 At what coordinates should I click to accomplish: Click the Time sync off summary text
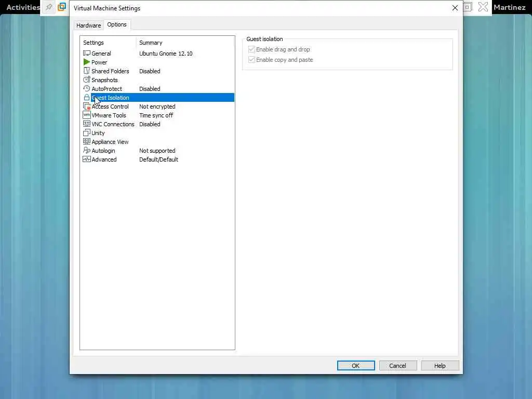click(x=156, y=115)
